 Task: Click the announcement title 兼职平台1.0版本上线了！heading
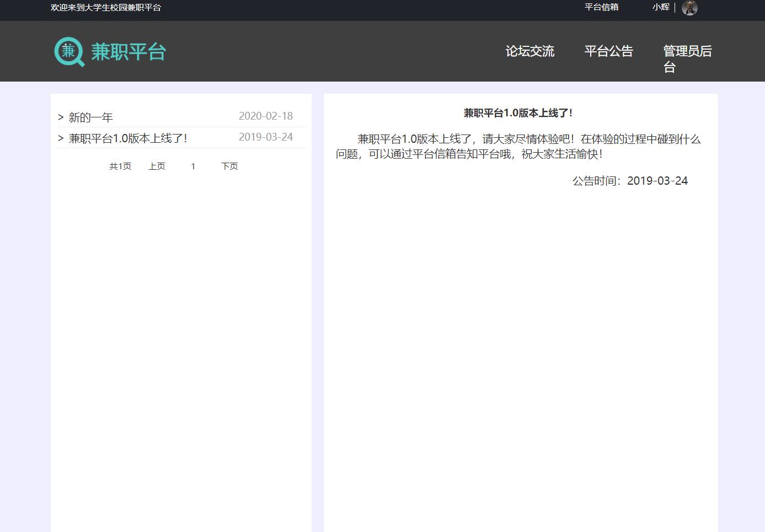[x=518, y=114]
